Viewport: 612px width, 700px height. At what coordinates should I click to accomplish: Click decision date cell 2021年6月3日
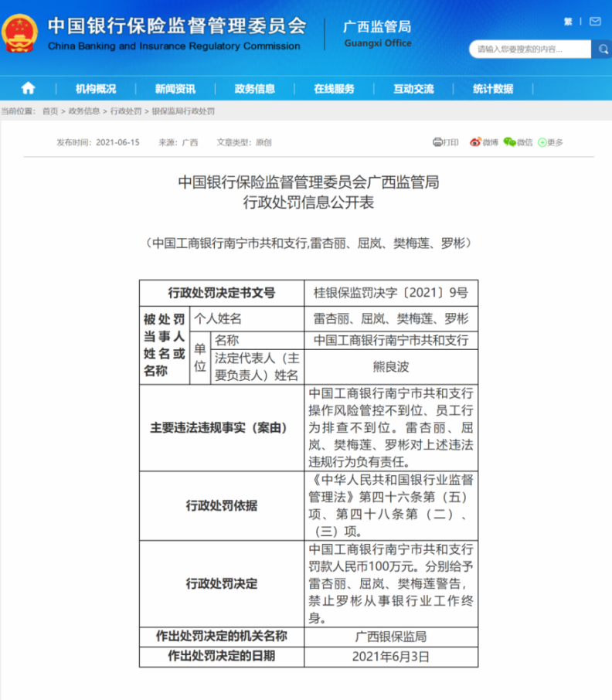(x=390, y=657)
